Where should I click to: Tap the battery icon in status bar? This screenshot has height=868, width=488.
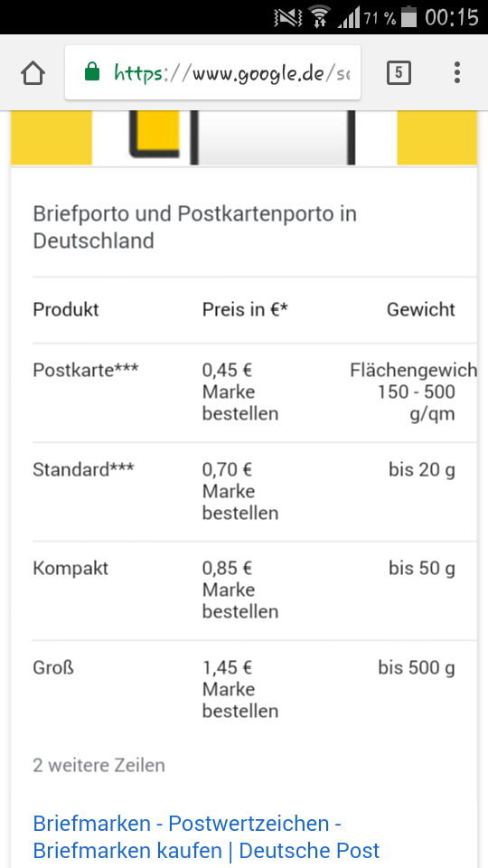click(408, 16)
